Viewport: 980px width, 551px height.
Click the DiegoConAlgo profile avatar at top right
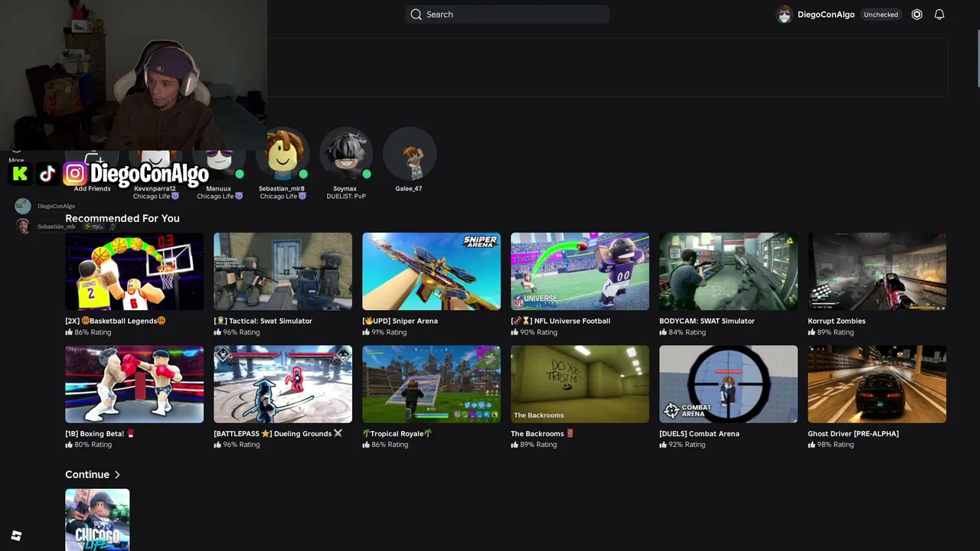click(x=784, y=15)
